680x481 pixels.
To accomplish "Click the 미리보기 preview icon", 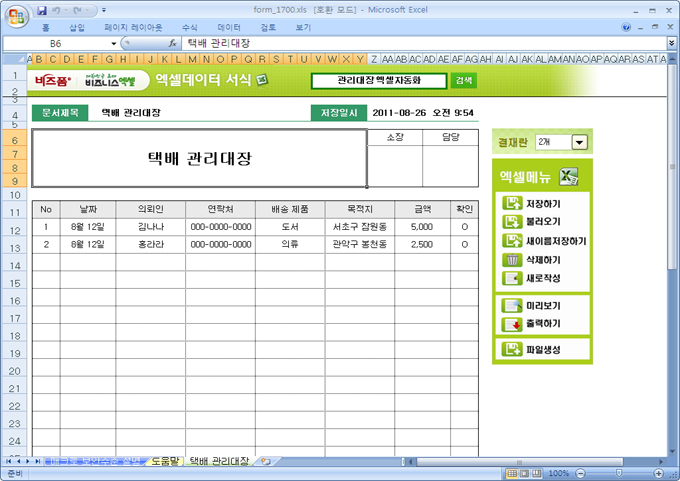I will click(512, 305).
